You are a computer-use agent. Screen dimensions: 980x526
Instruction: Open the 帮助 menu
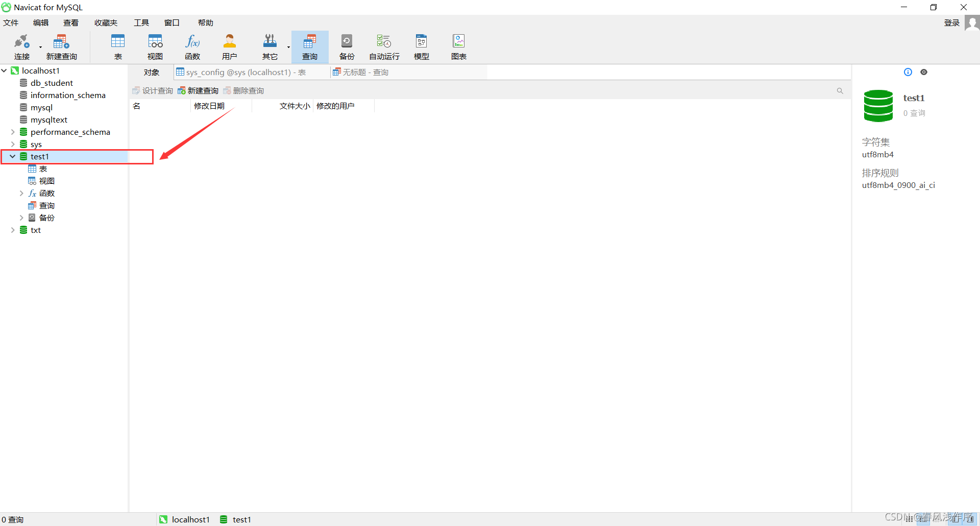[206, 22]
